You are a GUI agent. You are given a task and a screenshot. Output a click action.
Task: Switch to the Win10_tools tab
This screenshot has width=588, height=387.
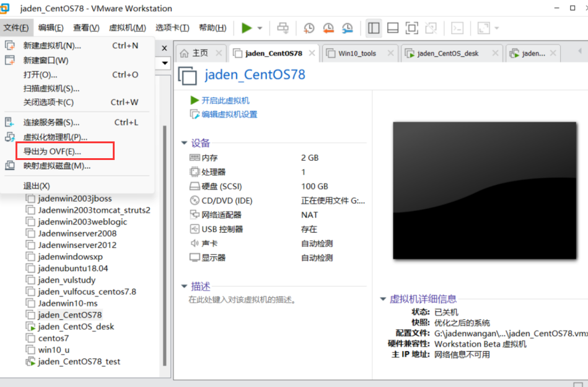pyautogui.click(x=356, y=53)
